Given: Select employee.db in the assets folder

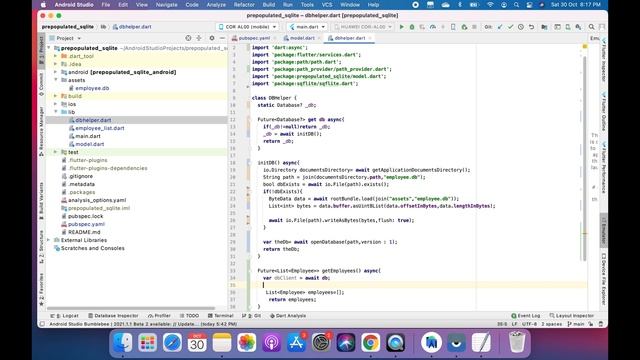Looking at the screenshot, I should 89,88.
